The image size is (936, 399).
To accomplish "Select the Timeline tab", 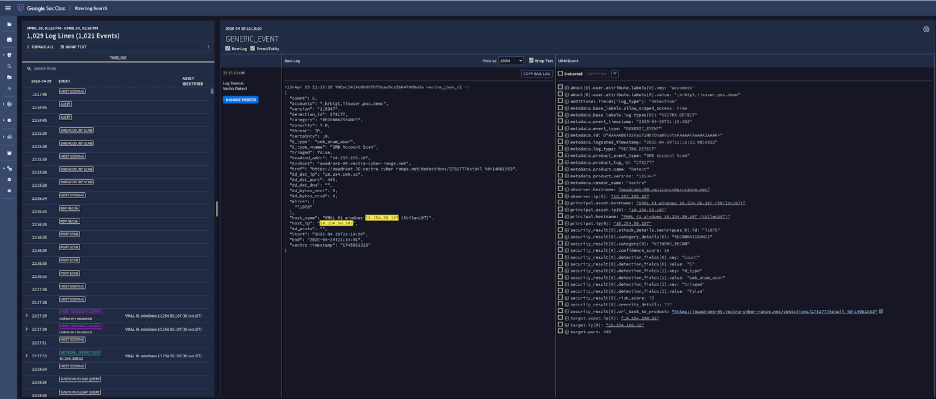I will point(118,57).
